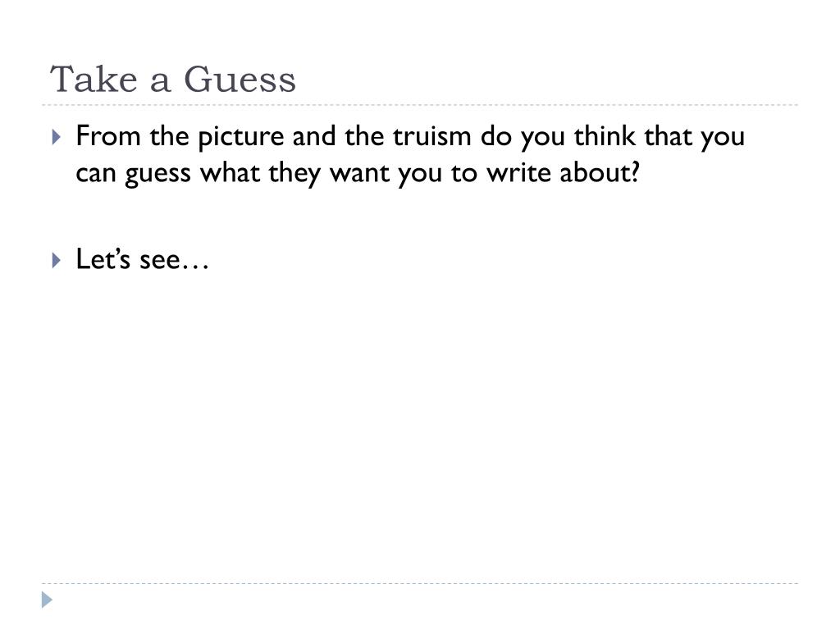Select the 'Take a Guess' slide title
The width and height of the screenshot is (840, 630).
tap(172, 80)
